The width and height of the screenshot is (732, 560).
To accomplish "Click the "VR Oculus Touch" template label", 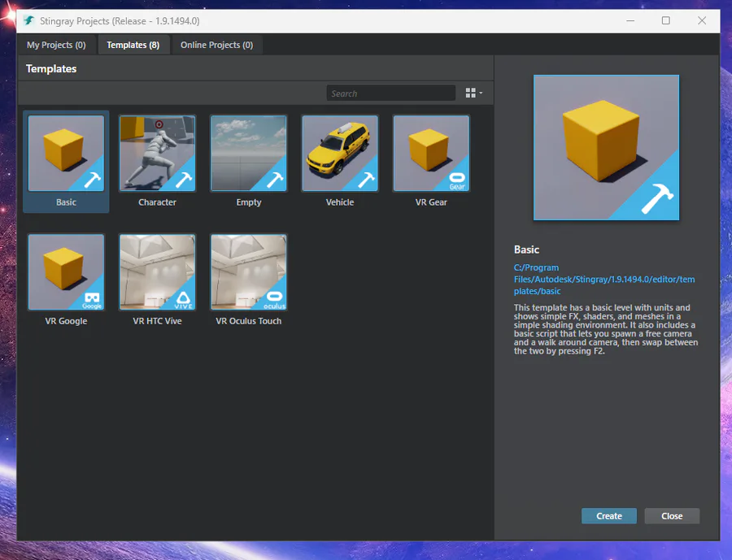I will click(x=248, y=321).
